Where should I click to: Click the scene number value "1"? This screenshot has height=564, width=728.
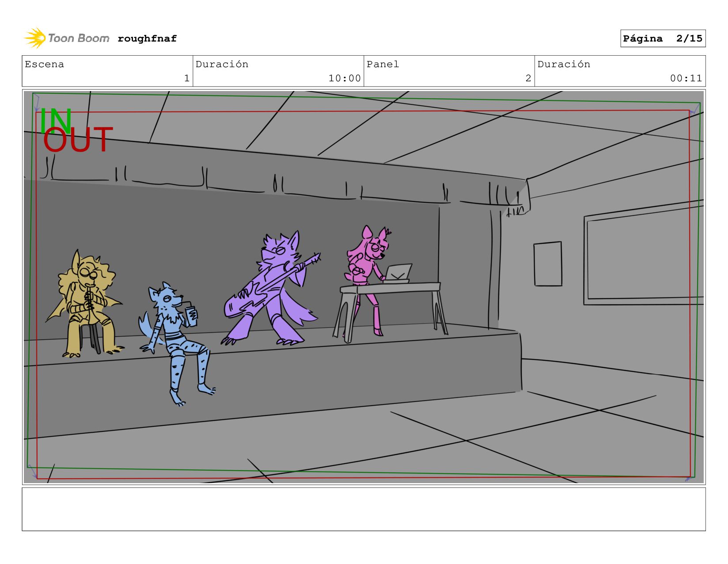tap(187, 78)
